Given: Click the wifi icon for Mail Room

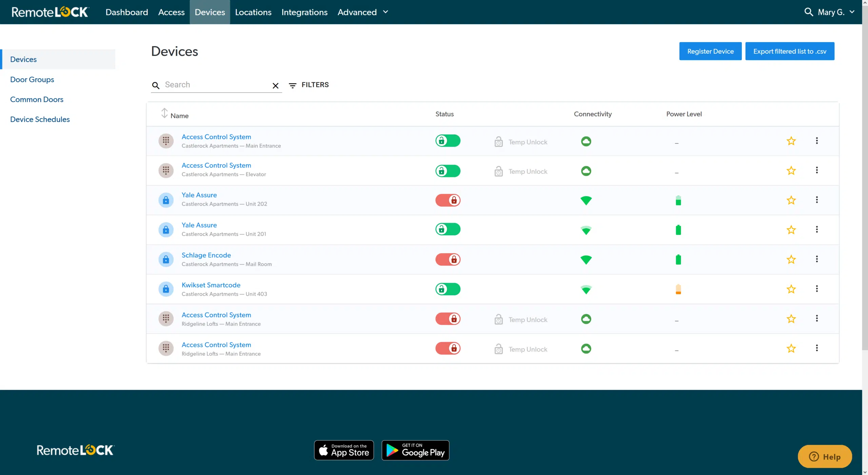Looking at the screenshot, I should click(586, 260).
